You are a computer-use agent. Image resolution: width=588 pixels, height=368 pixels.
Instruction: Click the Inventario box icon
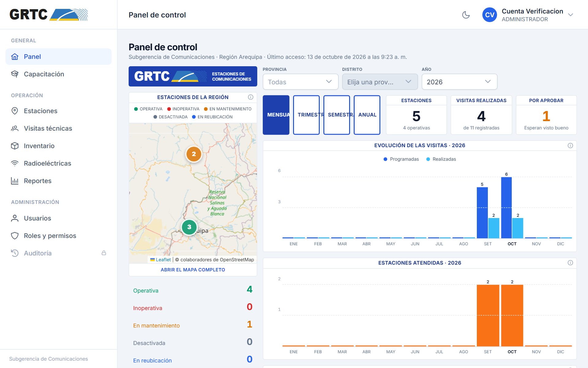tap(15, 146)
